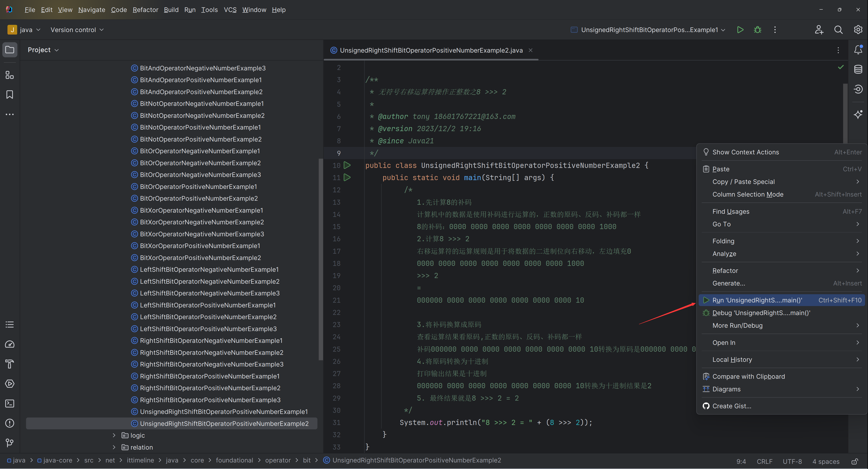This screenshot has width=868, height=469.
Task: Choose Paste in the context menu
Action: click(x=782, y=169)
